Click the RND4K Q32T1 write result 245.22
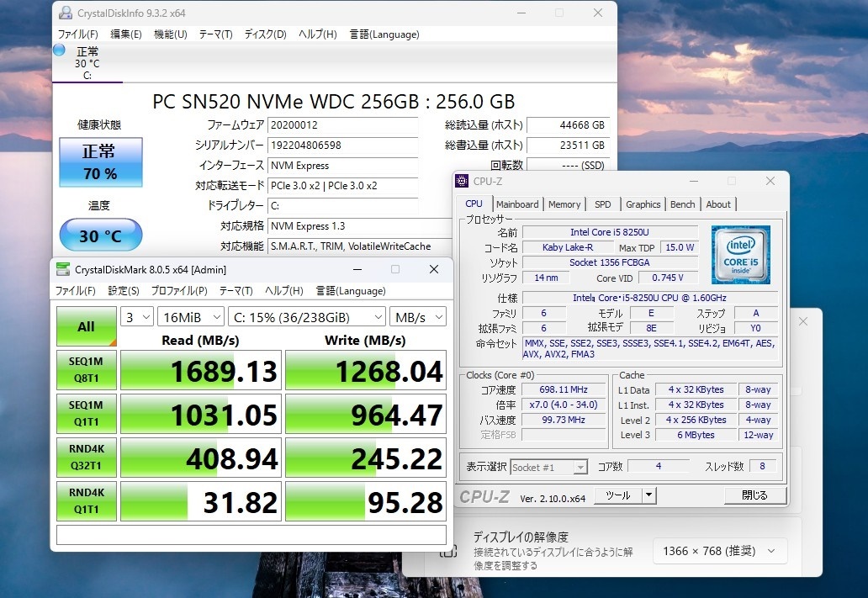This screenshot has height=598, width=868. pyautogui.click(x=366, y=458)
